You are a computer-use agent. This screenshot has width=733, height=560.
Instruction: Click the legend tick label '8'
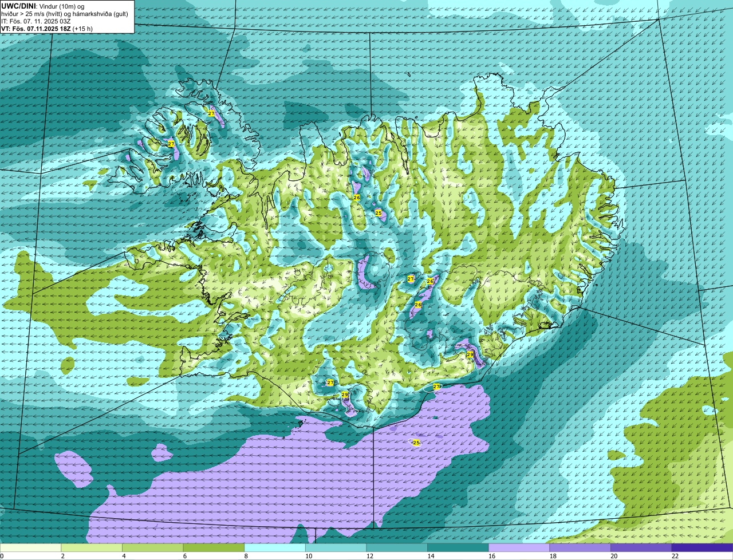(x=245, y=556)
